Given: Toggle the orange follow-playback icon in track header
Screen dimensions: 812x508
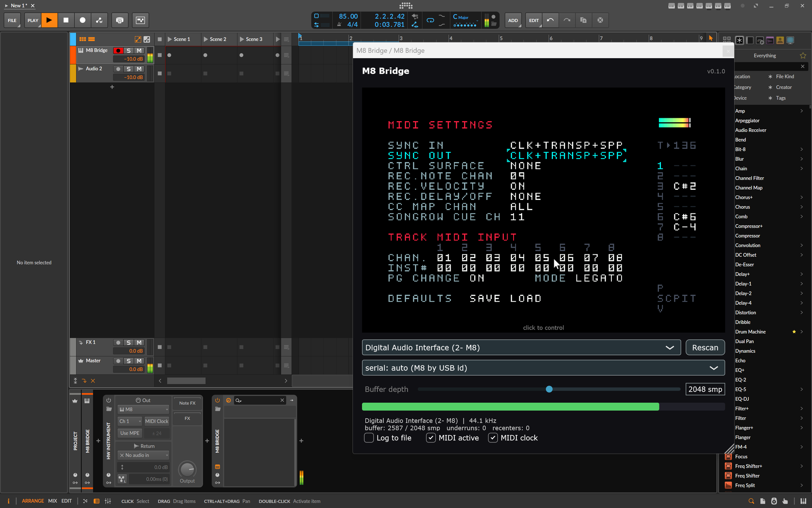Looking at the screenshot, I should click(138, 39).
